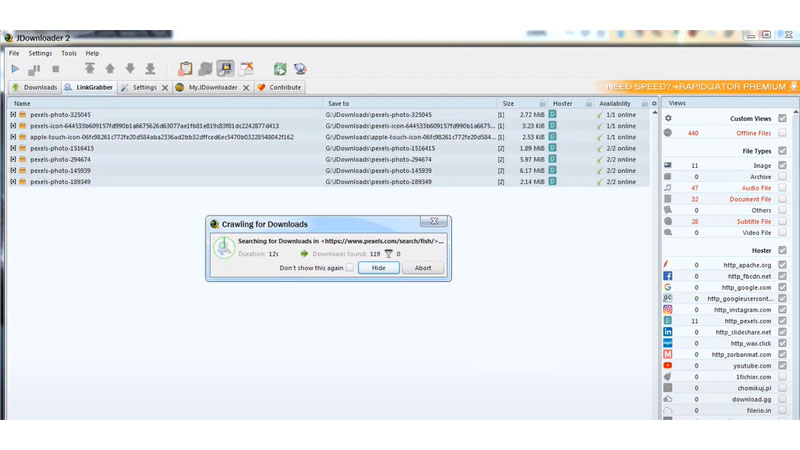This screenshot has width=800, height=450.
Task: Click the http_slideshare.net LinkedIn icon
Action: point(667,332)
